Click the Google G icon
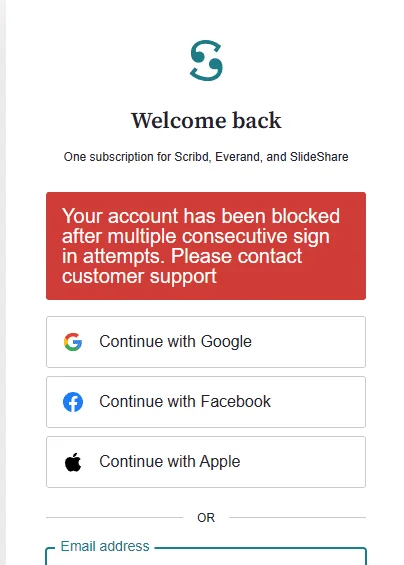 click(x=73, y=342)
